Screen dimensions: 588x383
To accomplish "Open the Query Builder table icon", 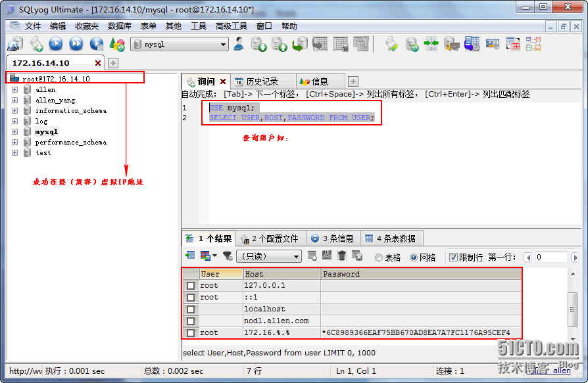I will [x=513, y=44].
